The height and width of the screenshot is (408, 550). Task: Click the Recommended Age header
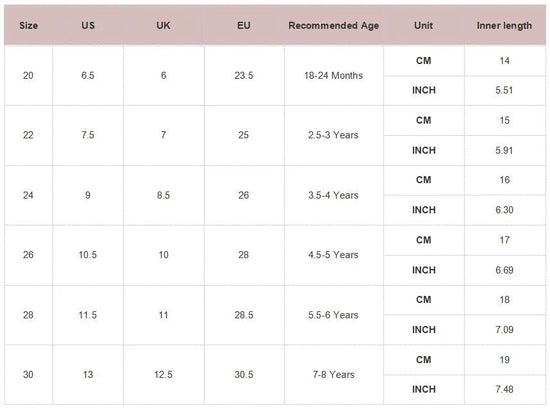[334, 25]
